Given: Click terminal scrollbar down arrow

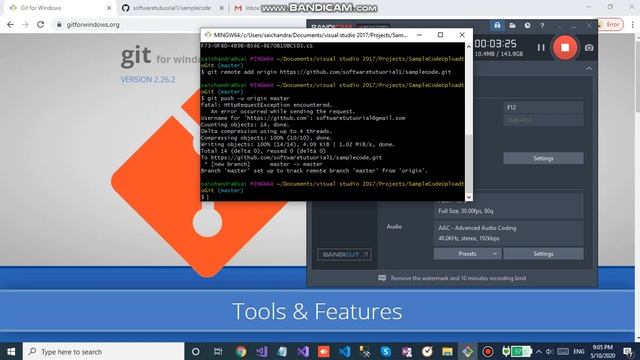Looking at the screenshot, I should 469,197.
